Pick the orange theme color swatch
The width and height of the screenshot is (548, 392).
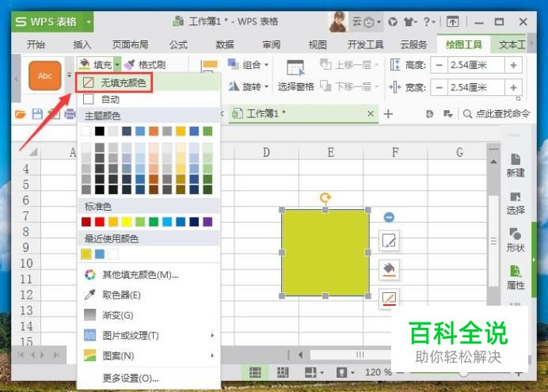[154, 131]
